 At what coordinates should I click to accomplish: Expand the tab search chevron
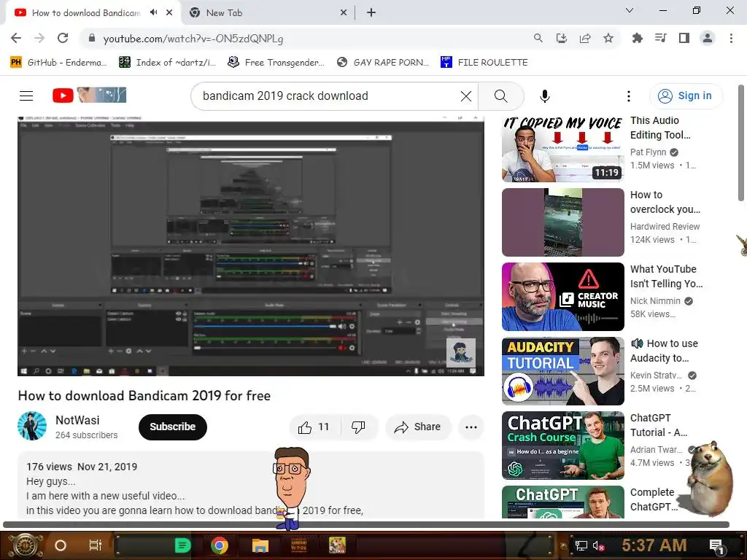pos(629,10)
